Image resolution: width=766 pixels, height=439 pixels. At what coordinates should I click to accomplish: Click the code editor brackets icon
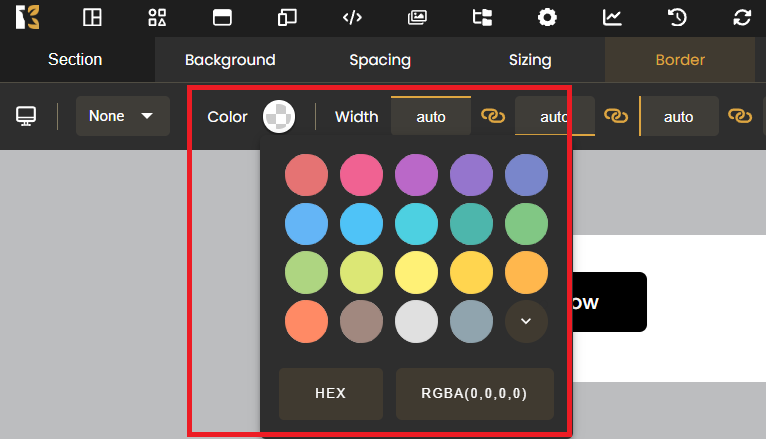(352, 17)
